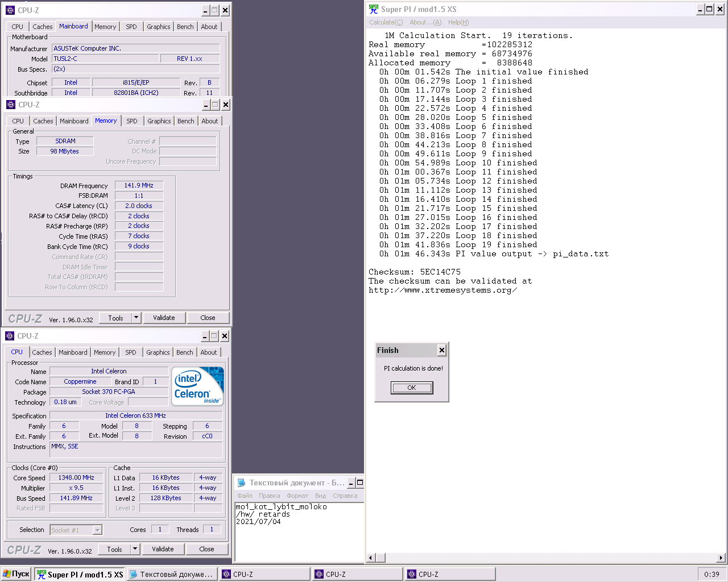Open the Файл menu in Notepad
728x582 pixels.
click(245, 496)
